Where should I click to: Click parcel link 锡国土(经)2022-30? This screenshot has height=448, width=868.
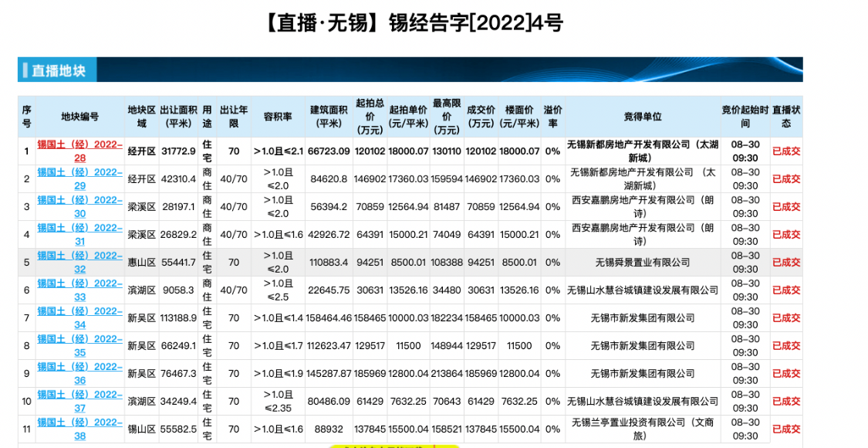(x=79, y=206)
